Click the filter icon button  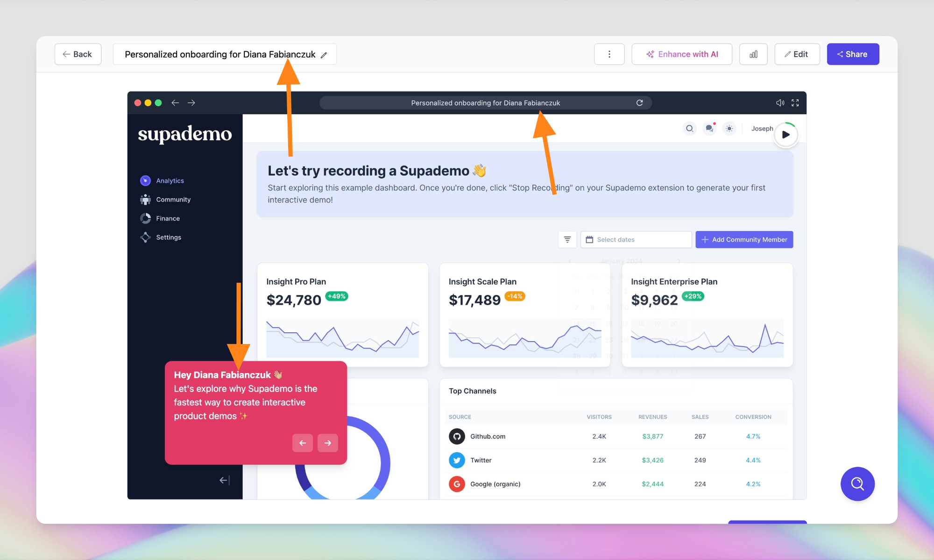[567, 239]
